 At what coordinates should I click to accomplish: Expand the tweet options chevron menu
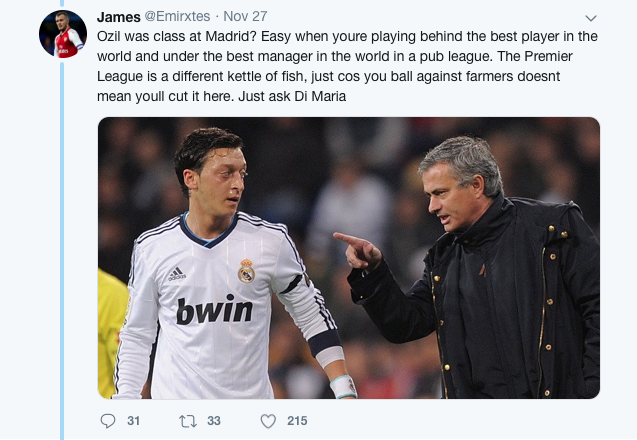[x=591, y=18]
